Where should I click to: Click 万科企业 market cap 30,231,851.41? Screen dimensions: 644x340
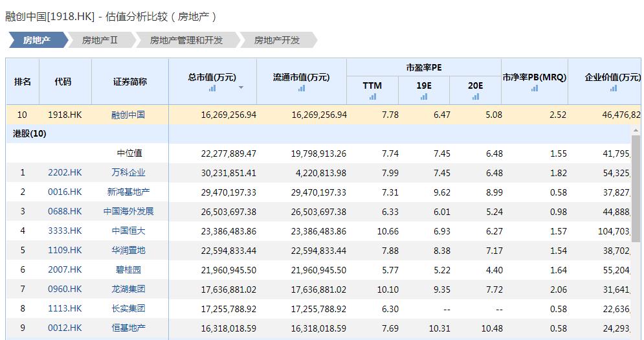228,173
